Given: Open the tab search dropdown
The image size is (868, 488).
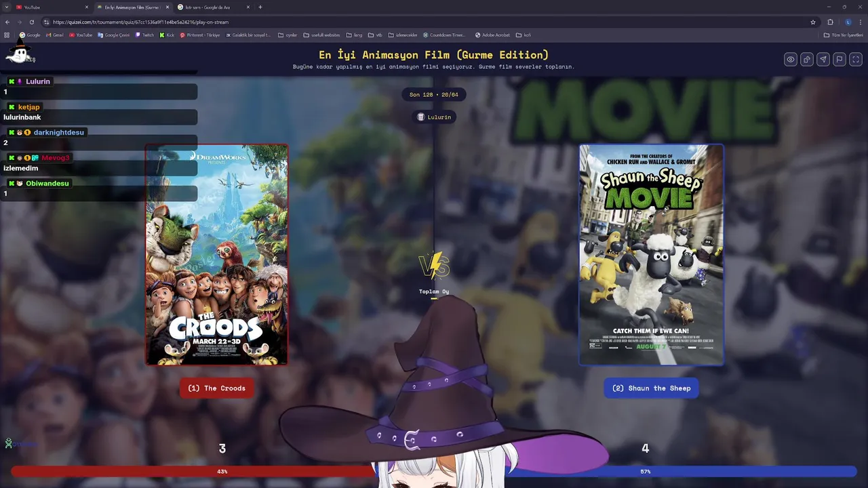Looking at the screenshot, I should tap(6, 7).
